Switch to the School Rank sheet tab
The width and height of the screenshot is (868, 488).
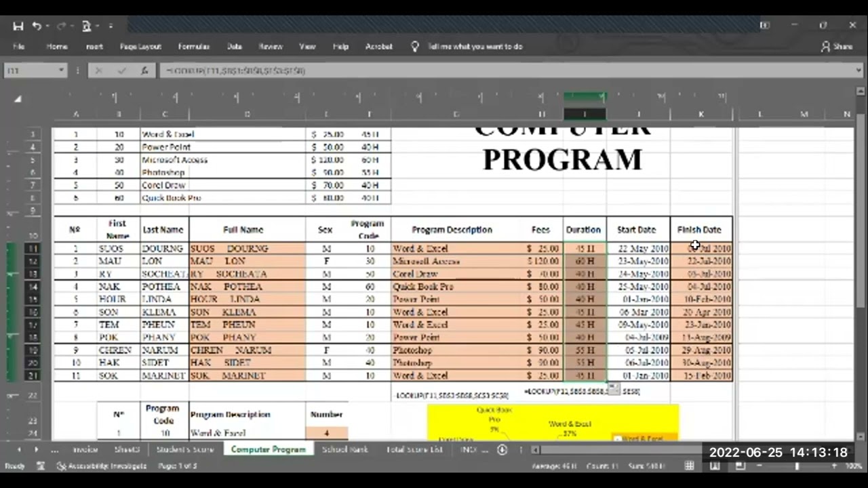pyautogui.click(x=345, y=449)
